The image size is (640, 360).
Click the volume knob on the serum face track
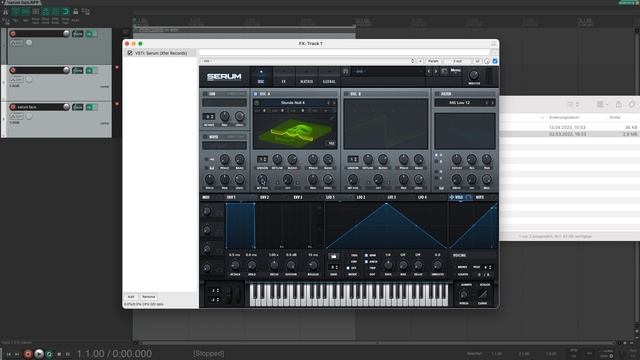(x=66, y=107)
